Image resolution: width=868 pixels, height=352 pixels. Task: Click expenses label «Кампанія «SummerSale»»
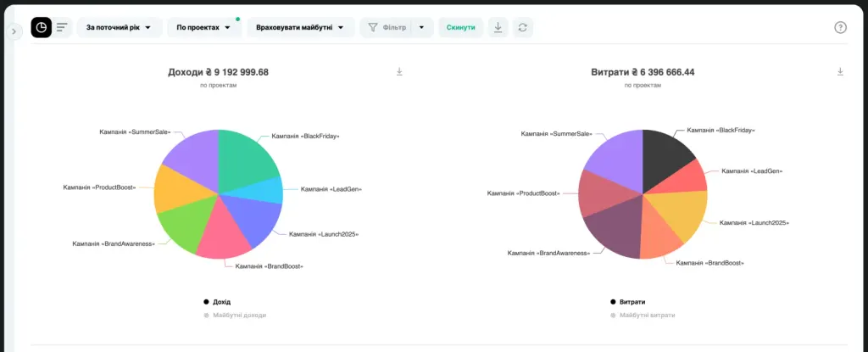point(556,134)
